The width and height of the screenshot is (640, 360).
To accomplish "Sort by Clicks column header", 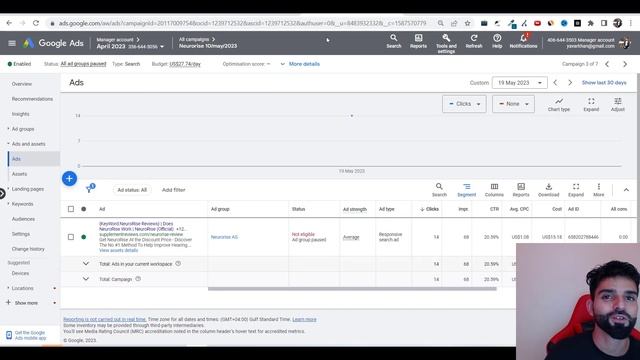I will point(429,209).
